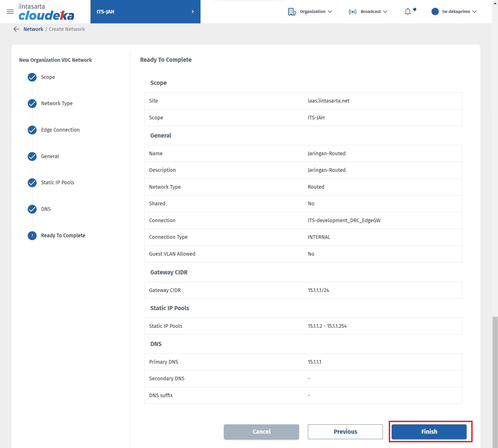Click the Broadcast signal icon
Viewport: 498px width, 448px height.
[352, 12]
